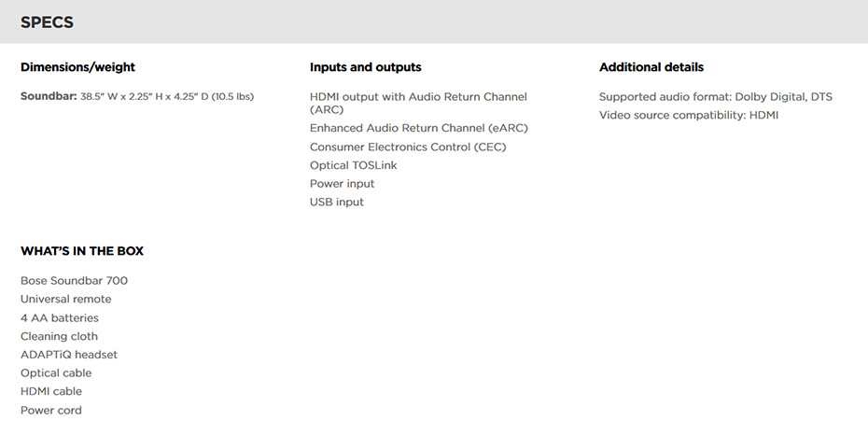
Task: Click the ADAPTiQ headset item
Action: pos(69,354)
